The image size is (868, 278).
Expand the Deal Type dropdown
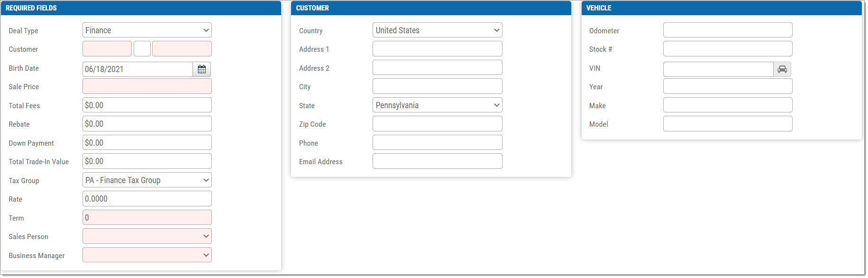[x=147, y=30]
